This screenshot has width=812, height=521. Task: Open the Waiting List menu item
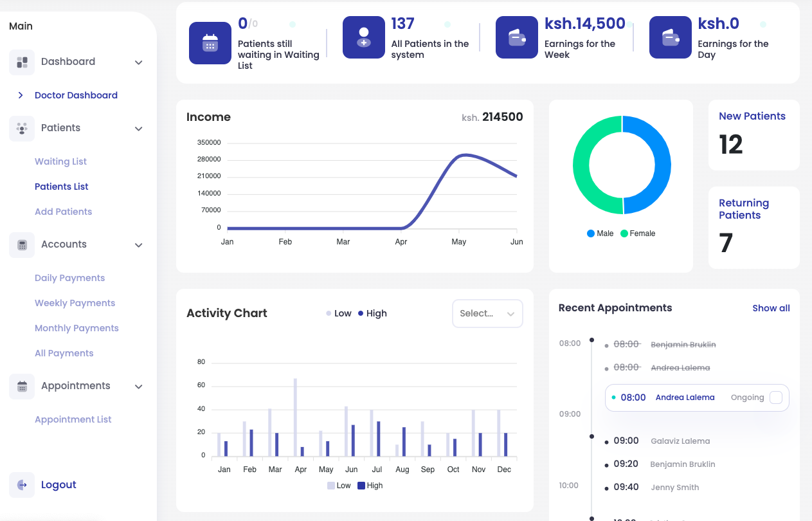[x=60, y=161]
